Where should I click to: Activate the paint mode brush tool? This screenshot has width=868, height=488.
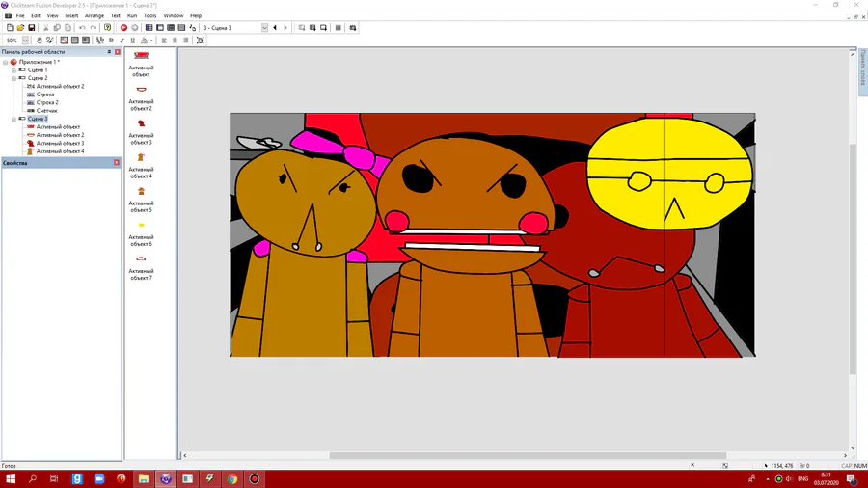pos(50,41)
